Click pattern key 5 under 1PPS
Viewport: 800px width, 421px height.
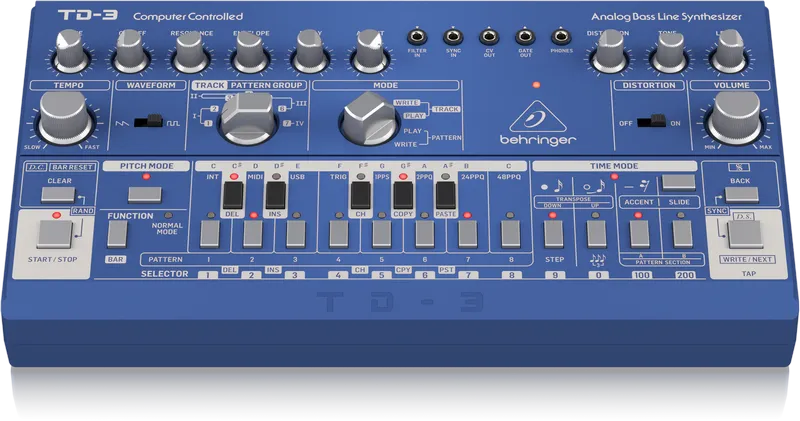[x=382, y=235]
